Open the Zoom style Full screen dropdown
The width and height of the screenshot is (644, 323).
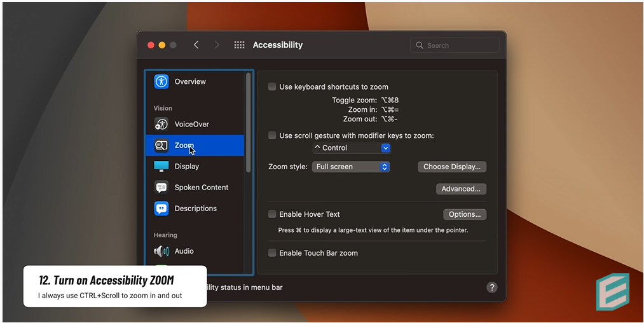tap(351, 167)
